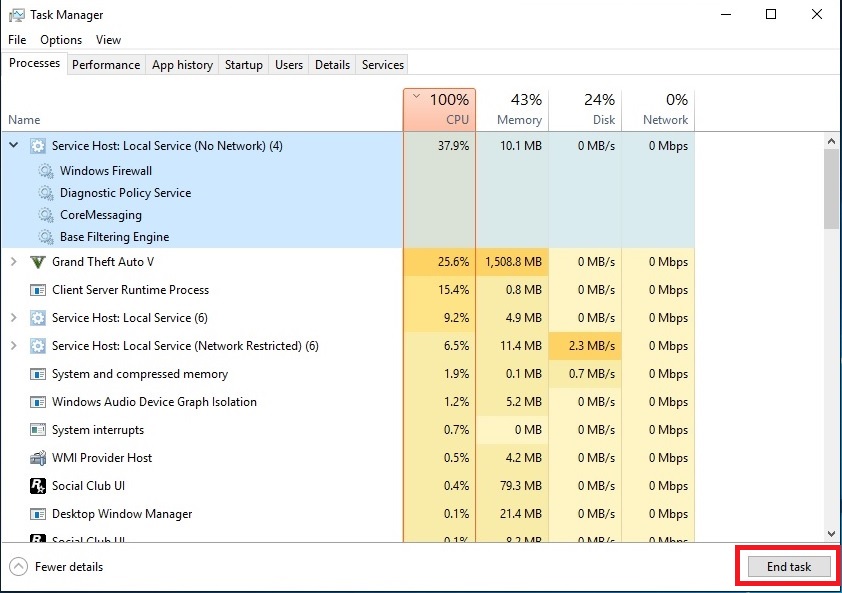Open the Startup tab
Viewport: 842px width, 593px height.
(243, 65)
